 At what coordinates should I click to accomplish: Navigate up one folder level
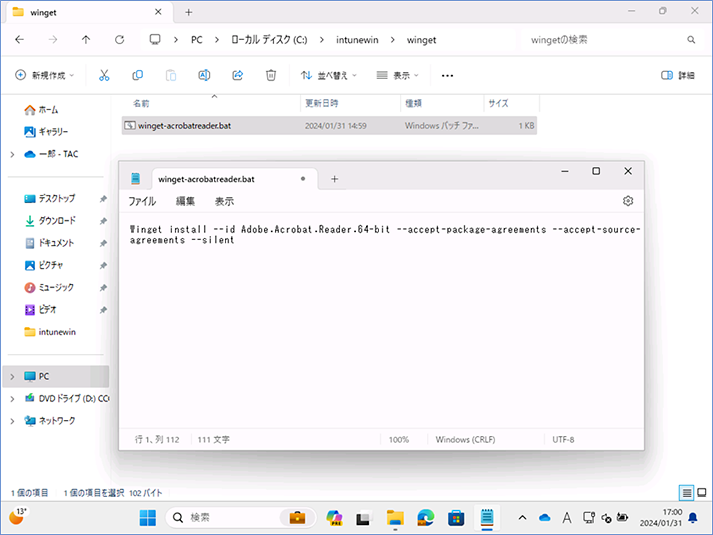[x=86, y=40]
